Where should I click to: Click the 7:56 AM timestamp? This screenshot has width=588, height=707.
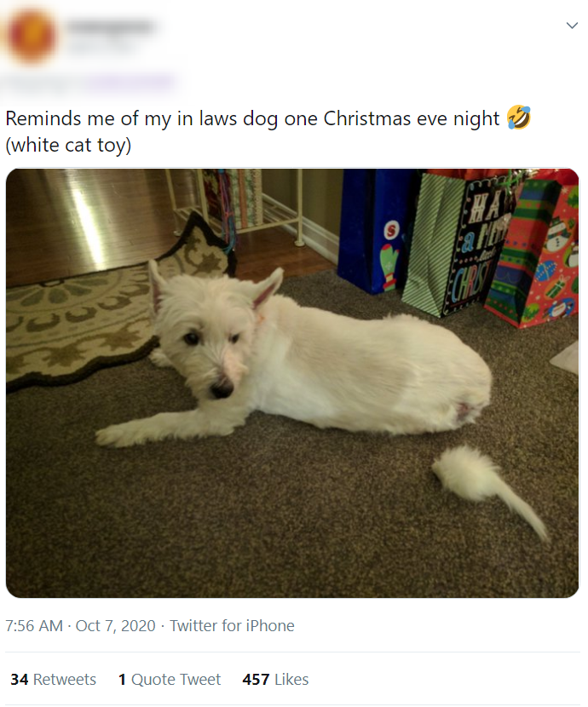click(34, 626)
